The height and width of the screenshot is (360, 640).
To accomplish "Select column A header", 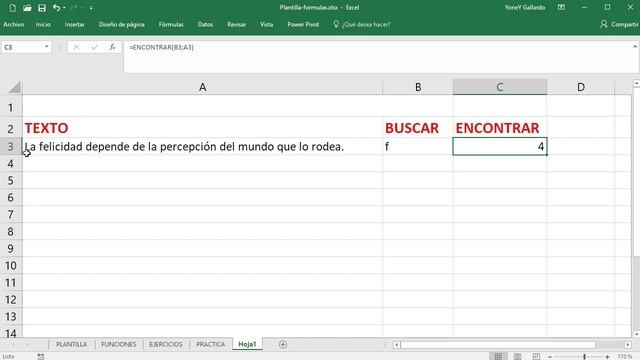I will point(202,87).
